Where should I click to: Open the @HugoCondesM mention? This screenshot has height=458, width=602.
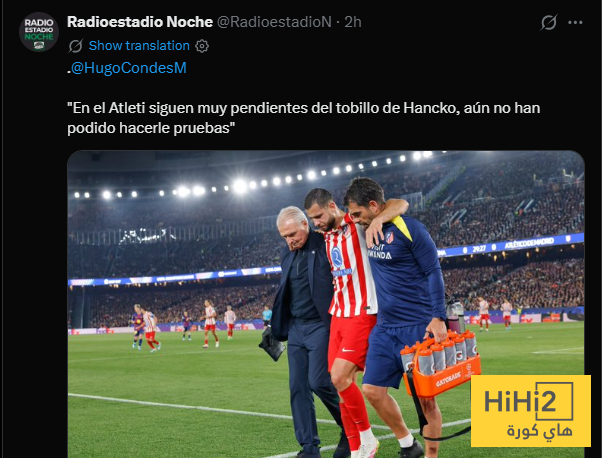coord(129,68)
